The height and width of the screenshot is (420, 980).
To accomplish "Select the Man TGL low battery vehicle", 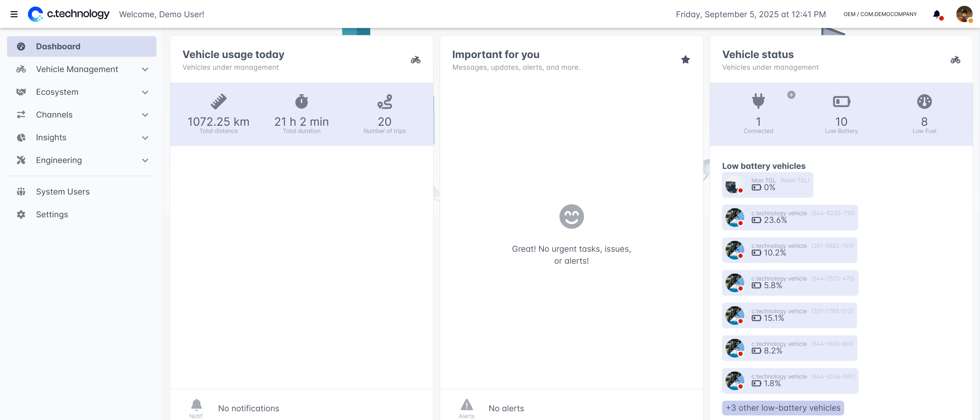I will [x=767, y=185].
